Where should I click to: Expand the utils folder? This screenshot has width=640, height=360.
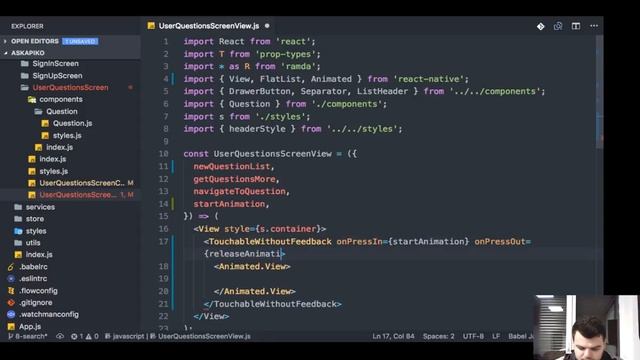click(33, 243)
